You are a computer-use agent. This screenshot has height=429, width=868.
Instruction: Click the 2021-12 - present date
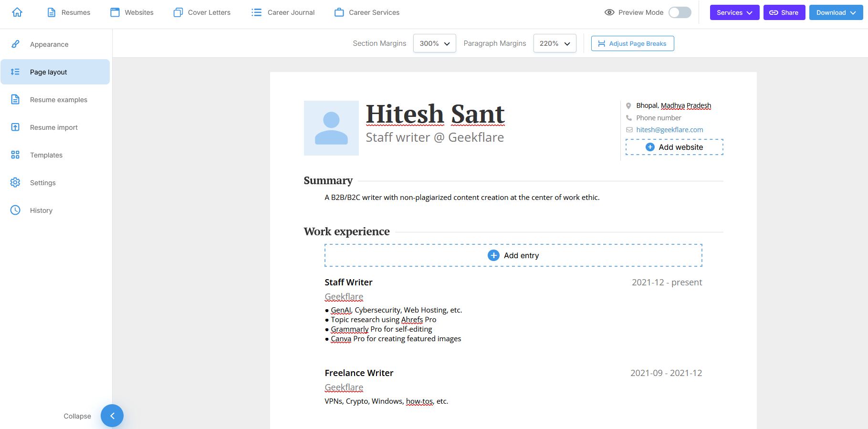coord(667,283)
